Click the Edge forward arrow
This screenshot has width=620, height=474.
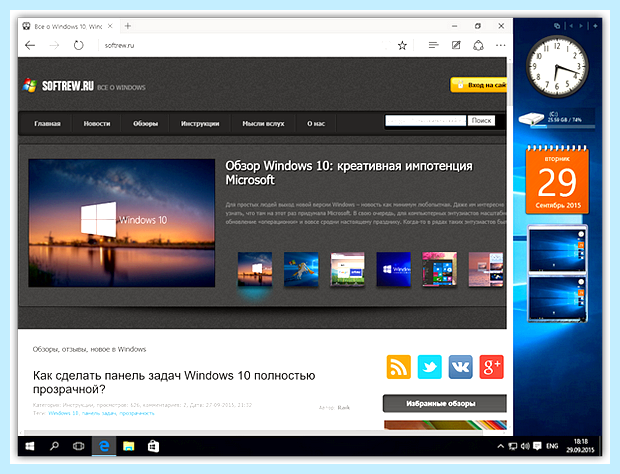(54, 45)
